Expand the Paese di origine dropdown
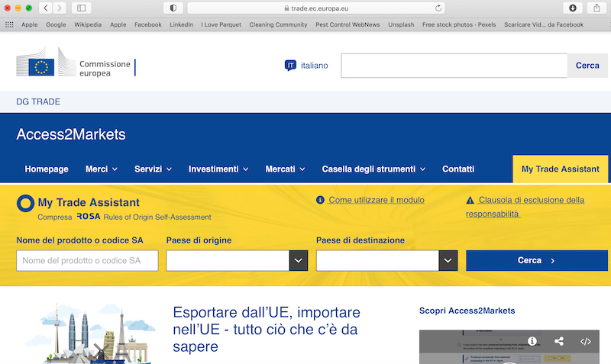 [x=299, y=261]
